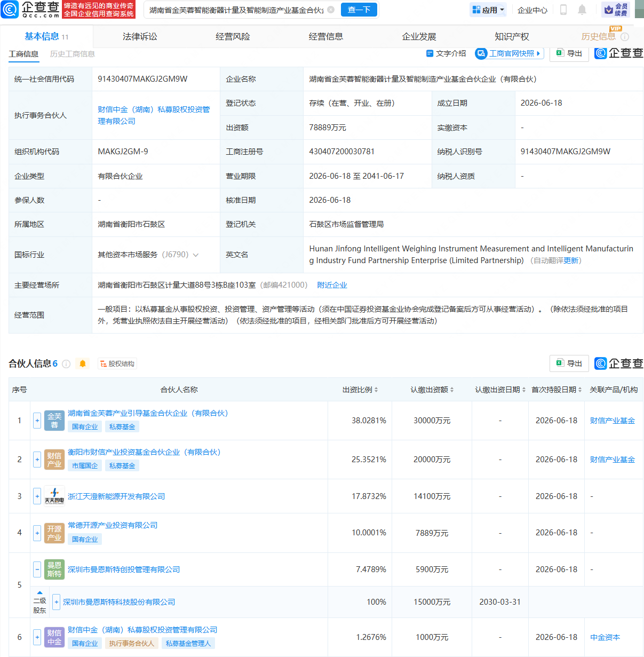Switch to 经营信息 tab
Image resolution: width=644 pixels, height=657 pixels.
tap(326, 36)
